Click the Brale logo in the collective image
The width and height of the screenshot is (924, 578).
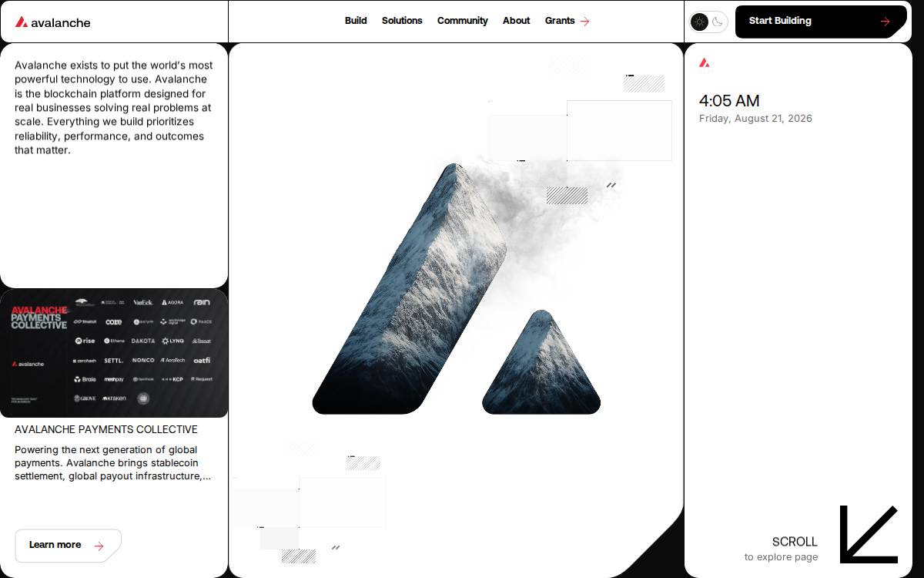[x=85, y=379]
